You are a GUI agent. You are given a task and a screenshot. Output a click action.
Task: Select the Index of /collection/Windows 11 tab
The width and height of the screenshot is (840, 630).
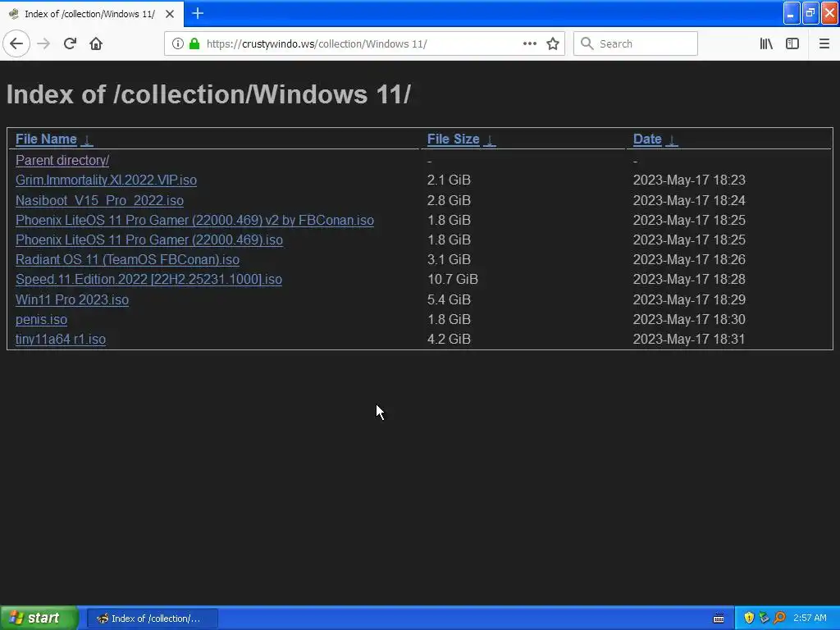coord(91,14)
